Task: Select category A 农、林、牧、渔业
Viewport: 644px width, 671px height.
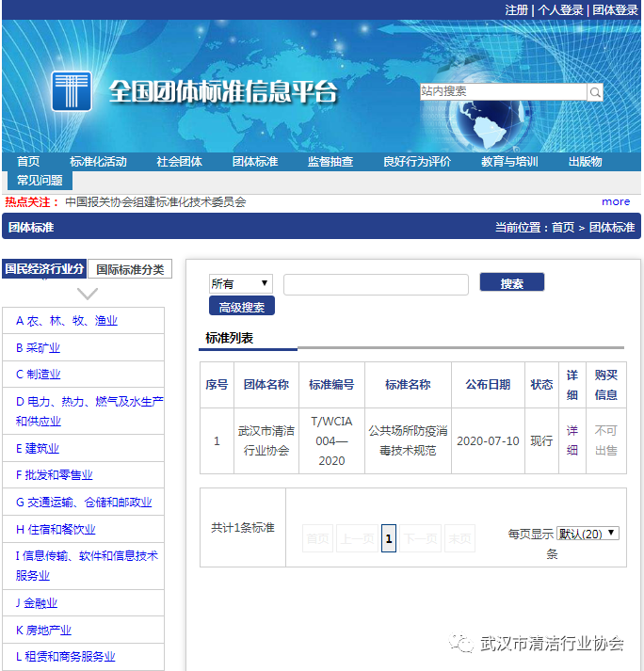Action: pyautogui.click(x=66, y=321)
